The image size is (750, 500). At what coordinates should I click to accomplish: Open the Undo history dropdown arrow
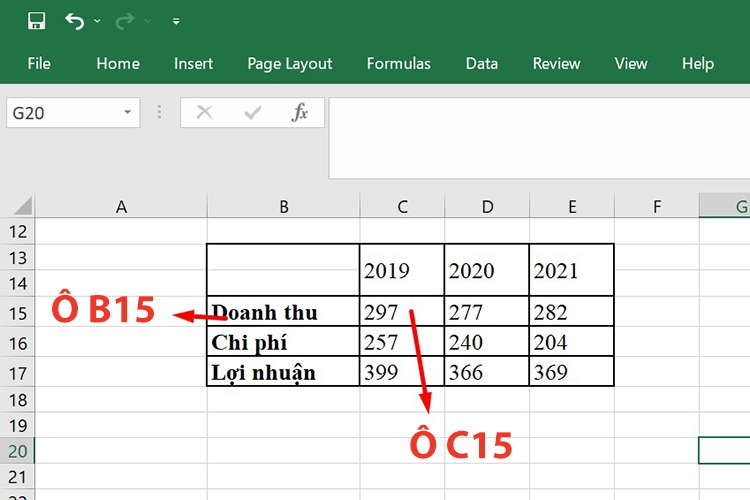97,21
